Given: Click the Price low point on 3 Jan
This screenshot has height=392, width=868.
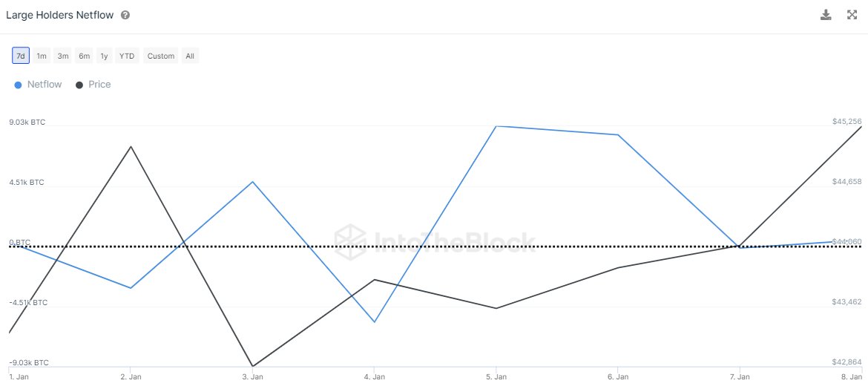Looking at the screenshot, I should pos(253,366).
